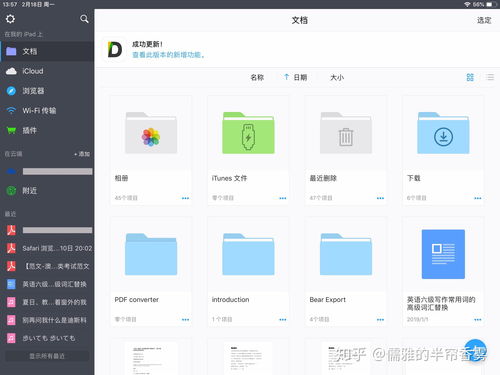
Task: Open 附近 nearby in sidebar
Action: click(47, 191)
